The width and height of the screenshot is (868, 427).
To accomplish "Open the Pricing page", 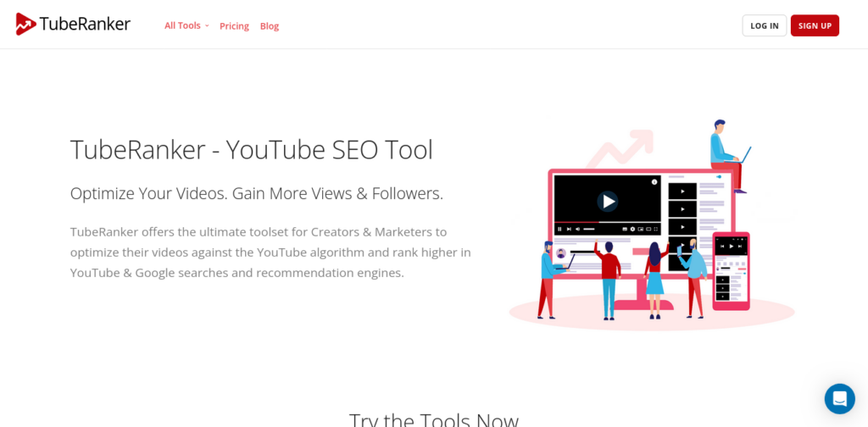I will tap(234, 26).
